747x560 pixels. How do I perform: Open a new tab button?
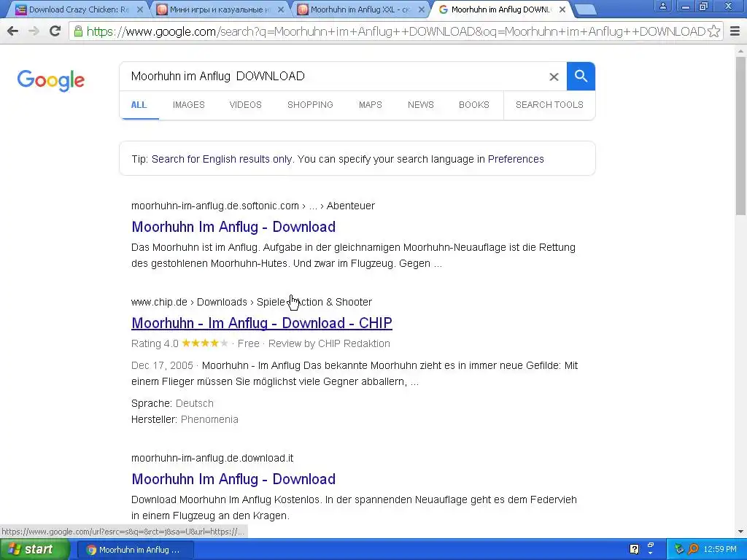(585, 9)
